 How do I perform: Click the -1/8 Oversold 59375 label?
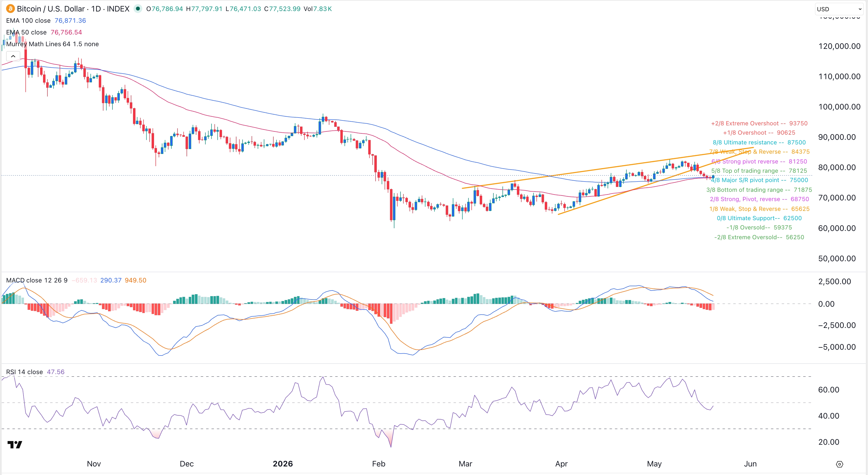pyautogui.click(x=759, y=227)
